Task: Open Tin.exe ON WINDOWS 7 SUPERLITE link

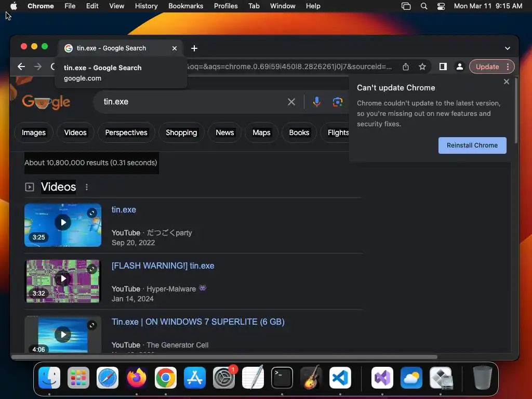Action: (x=198, y=322)
